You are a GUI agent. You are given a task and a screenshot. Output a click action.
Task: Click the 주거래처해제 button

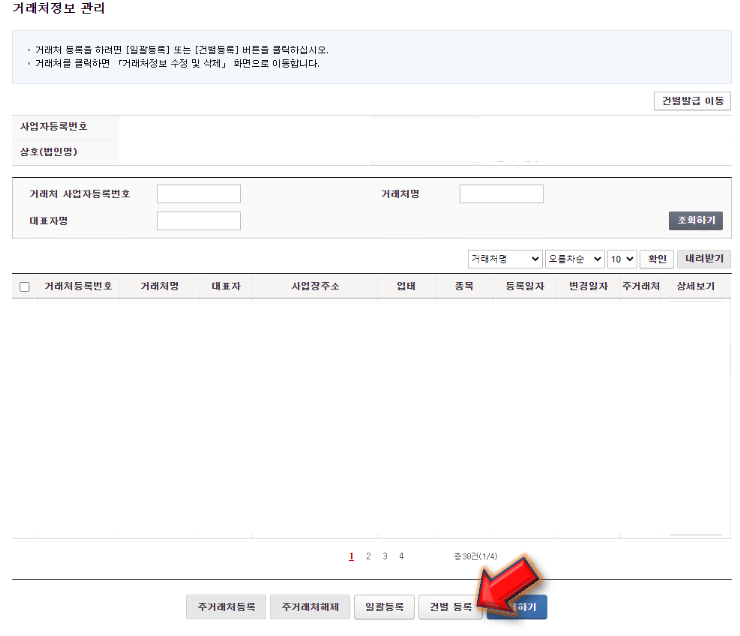pyautogui.click(x=310, y=607)
